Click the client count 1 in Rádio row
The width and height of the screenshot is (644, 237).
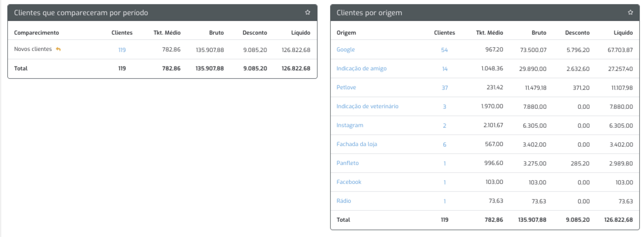pos(444,202)
